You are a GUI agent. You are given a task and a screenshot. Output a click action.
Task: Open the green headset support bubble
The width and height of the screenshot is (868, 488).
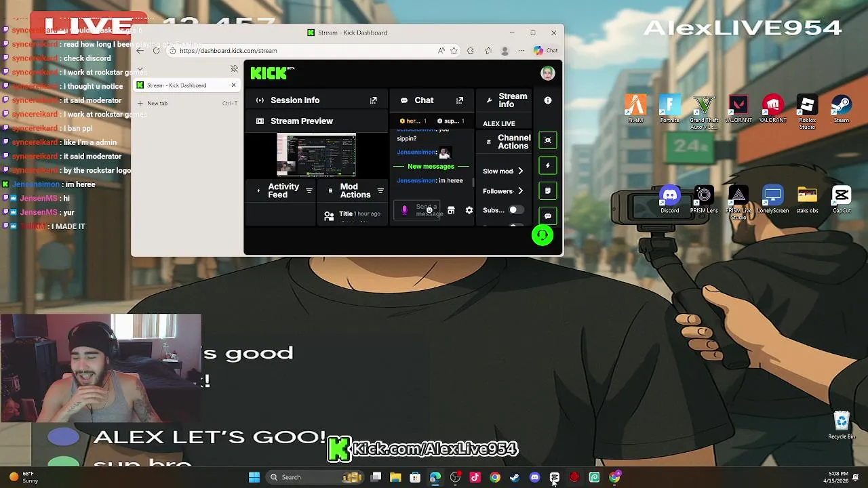click(x=542, y=235)
